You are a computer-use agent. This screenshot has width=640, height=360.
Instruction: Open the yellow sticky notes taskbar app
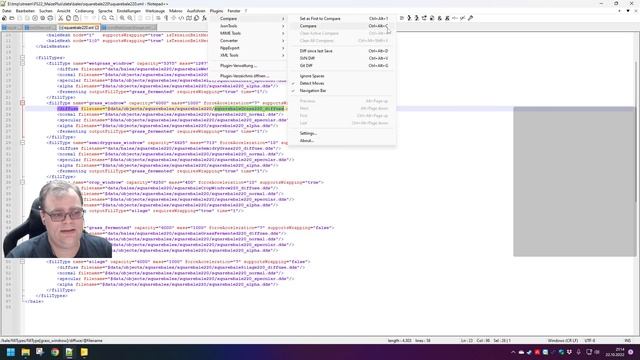(x=84, y=352)
